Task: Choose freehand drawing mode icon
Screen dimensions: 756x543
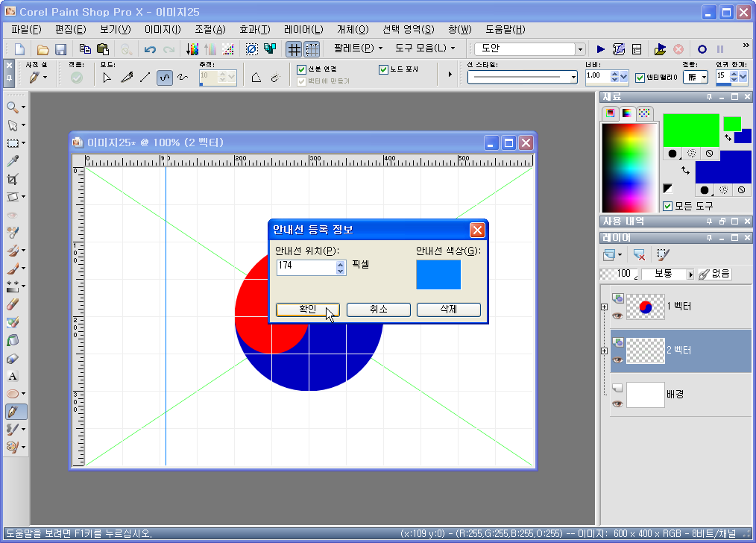Action: [183, 77]
